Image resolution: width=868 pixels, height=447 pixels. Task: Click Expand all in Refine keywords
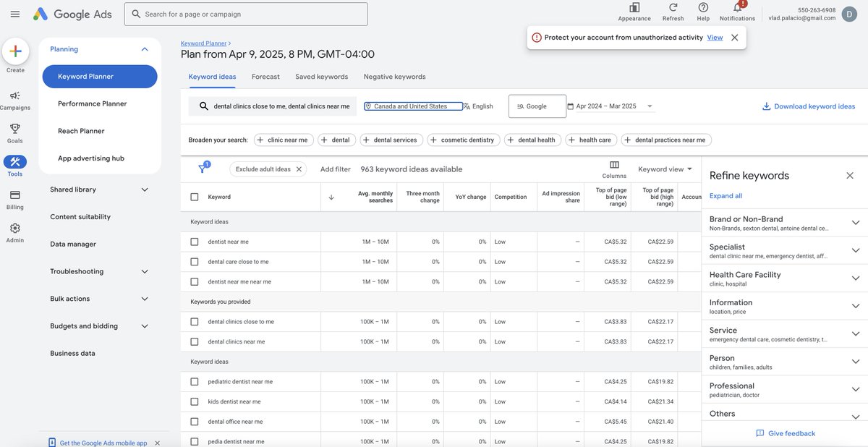click(726, 196)
